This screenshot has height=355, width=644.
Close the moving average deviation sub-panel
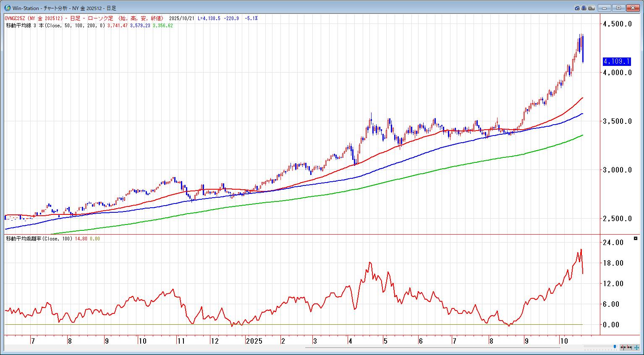636,238
